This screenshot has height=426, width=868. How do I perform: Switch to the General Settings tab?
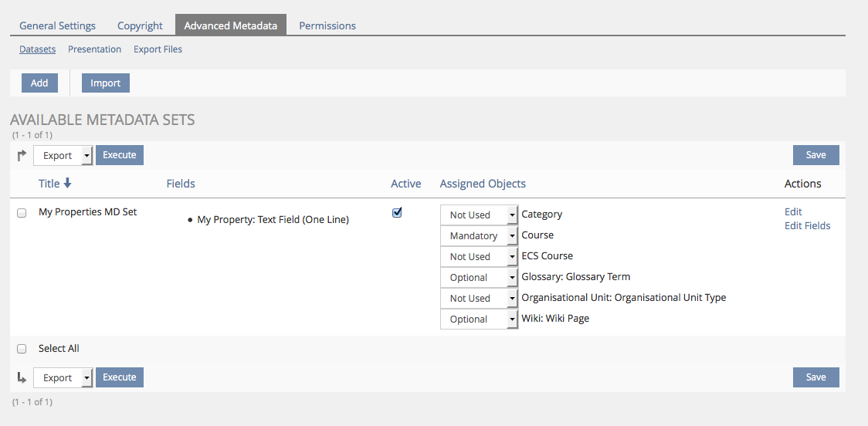(57, 25)
